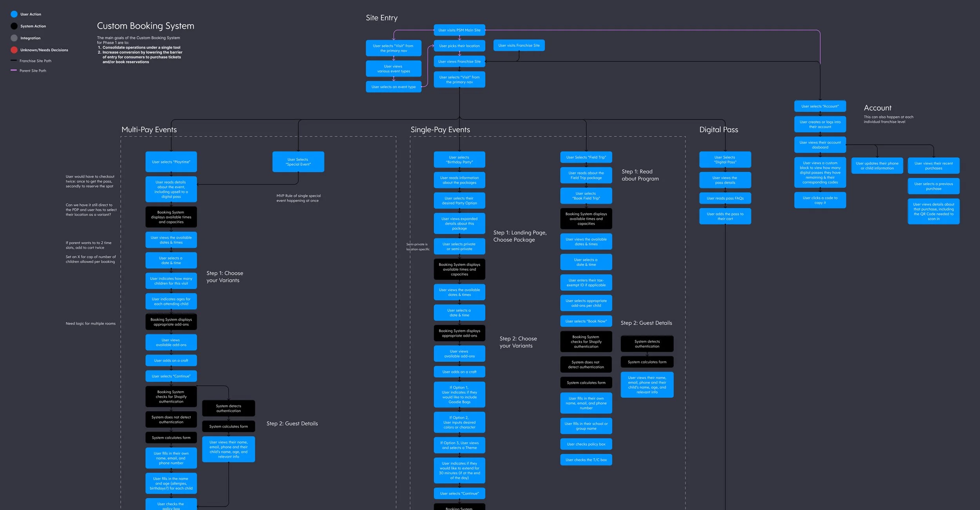Select the 'User clicks a code to copy it' node

click(x=820, y=200)
